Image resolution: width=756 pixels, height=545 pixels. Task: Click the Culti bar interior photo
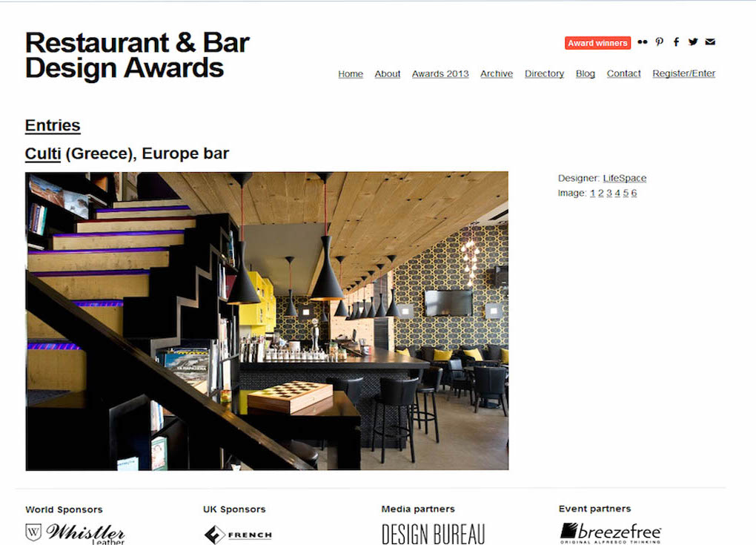(x=267, y=321)
